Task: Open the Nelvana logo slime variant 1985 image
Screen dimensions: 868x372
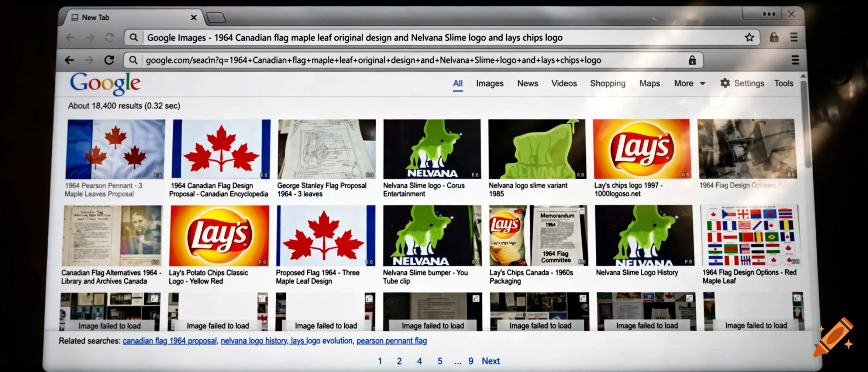Action: (537, 149)
